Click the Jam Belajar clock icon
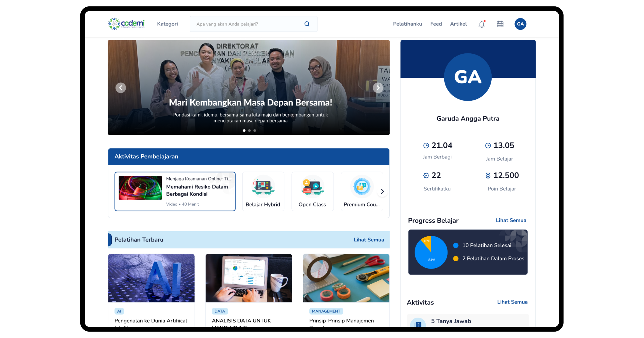Viewport: 644px width, 338px height. [488, 146]
